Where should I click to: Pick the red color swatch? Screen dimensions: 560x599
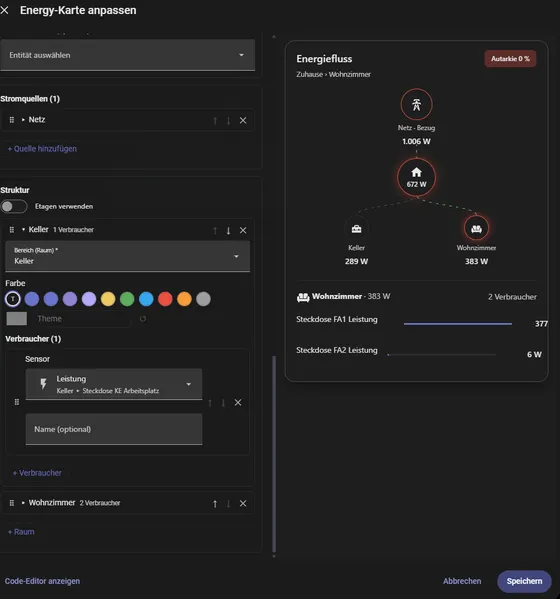coord(165,299)
